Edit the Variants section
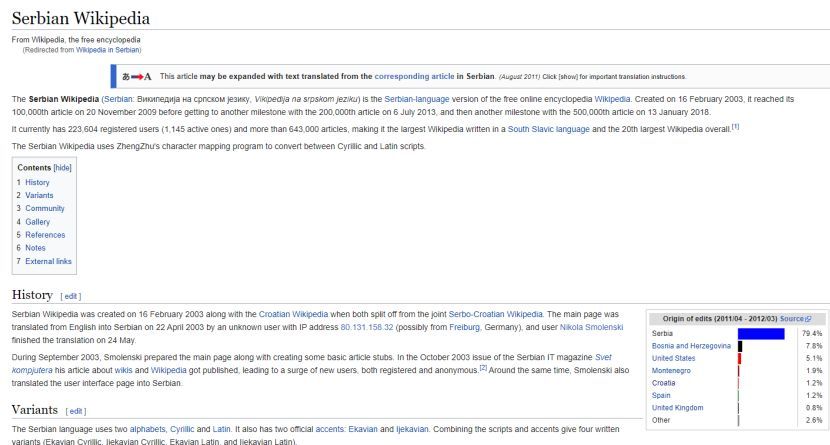Viewport: 830px width, 445px height. coord(76,411)
